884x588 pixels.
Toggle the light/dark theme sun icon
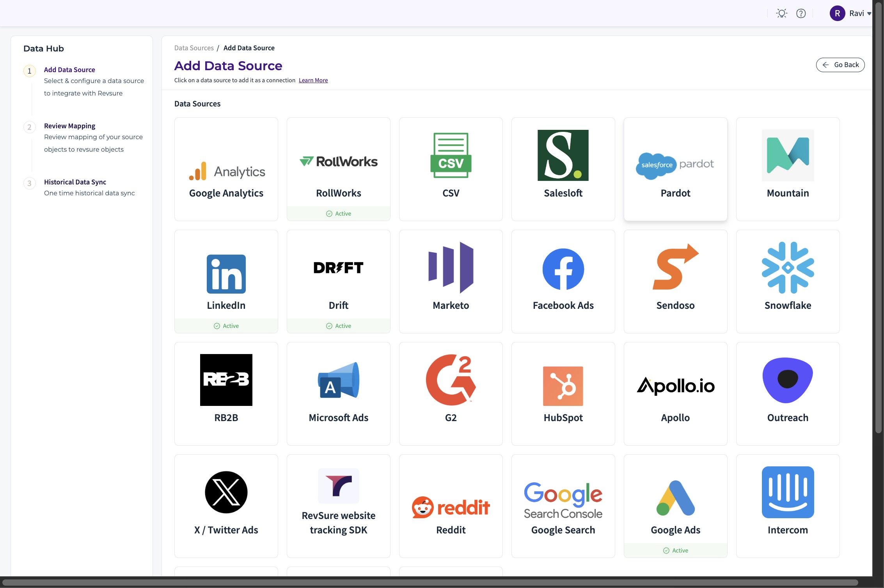(781, 14)
